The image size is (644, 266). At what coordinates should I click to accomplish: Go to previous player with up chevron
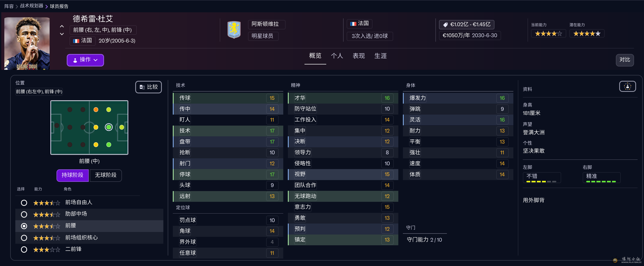point(62,26)
